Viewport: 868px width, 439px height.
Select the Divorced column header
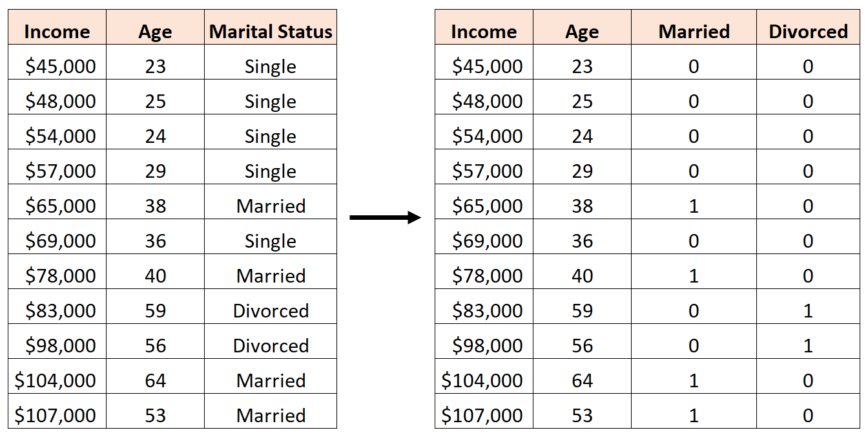pos(808,32)
